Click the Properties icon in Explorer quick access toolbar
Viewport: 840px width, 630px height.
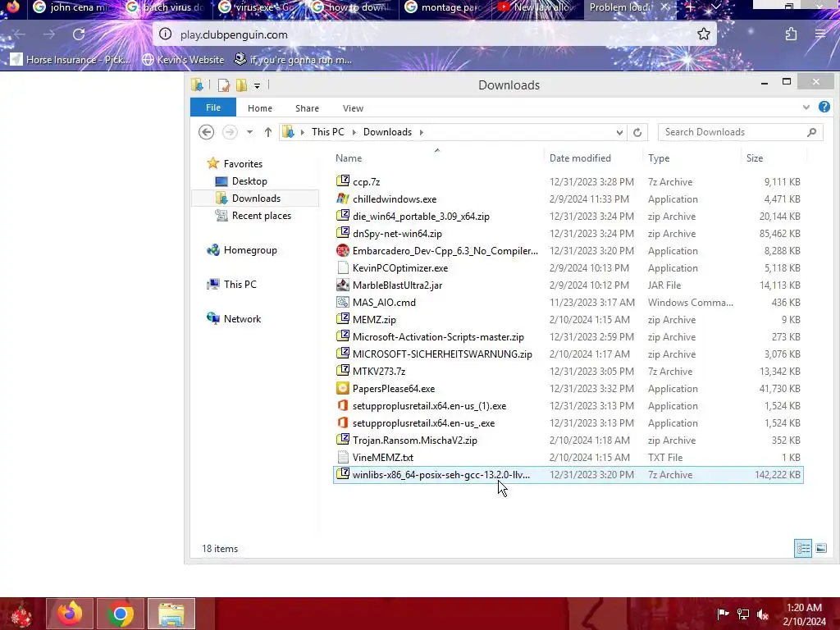[x=223, y=85]
